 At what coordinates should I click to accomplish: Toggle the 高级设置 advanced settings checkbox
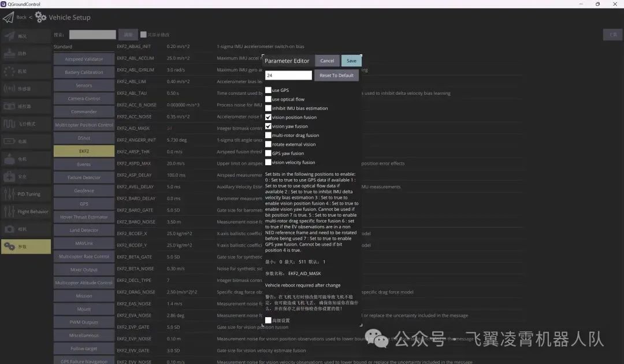click(268, 320)
